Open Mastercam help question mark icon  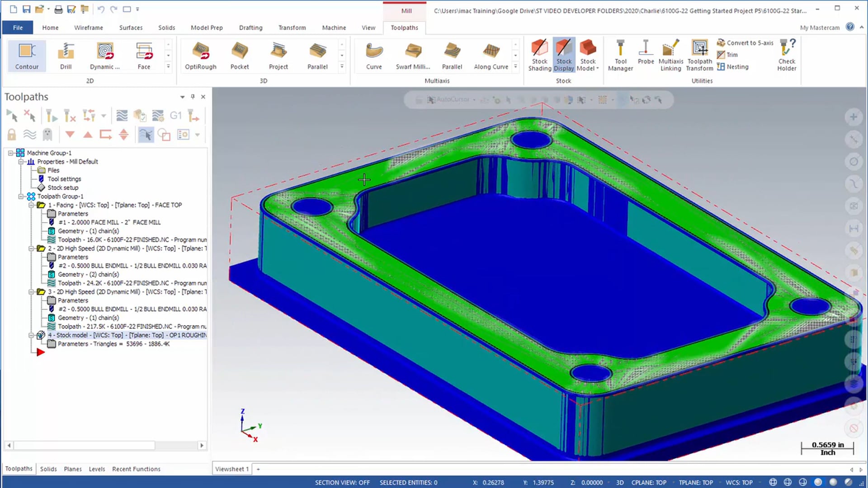pos(850,27)
